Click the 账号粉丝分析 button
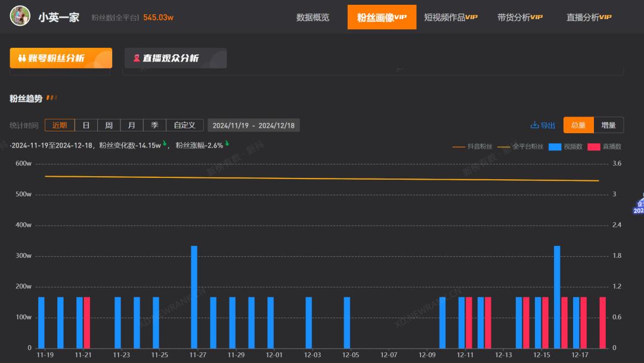Image resolution: width=644 pixels, height=363 pixels. pyautogui.click(x=61, y=59)
